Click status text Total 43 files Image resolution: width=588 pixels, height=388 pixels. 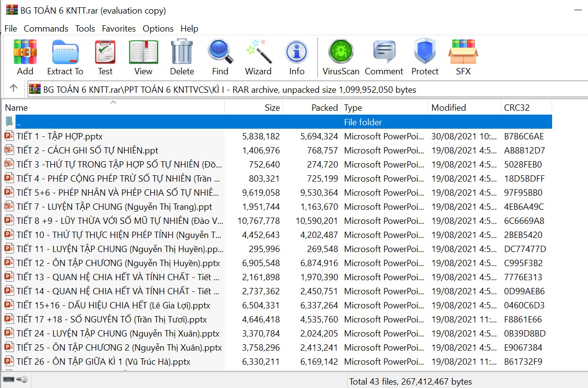point(410,381)
